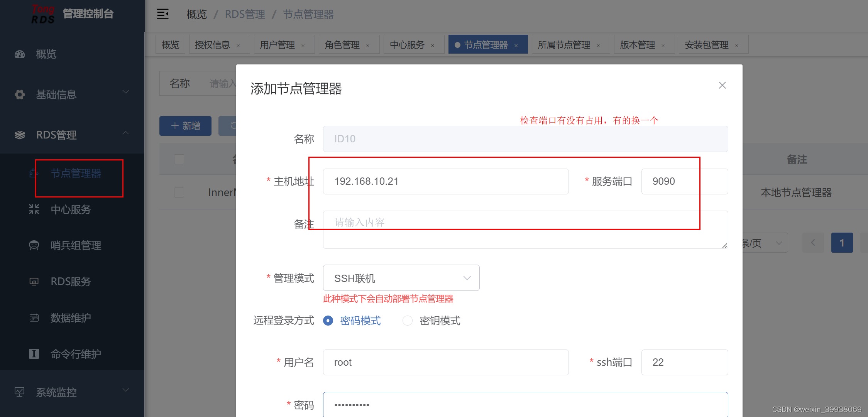868x417 pixels.
Task: Select the 密码模式 radio button
Action: point(328,321)
